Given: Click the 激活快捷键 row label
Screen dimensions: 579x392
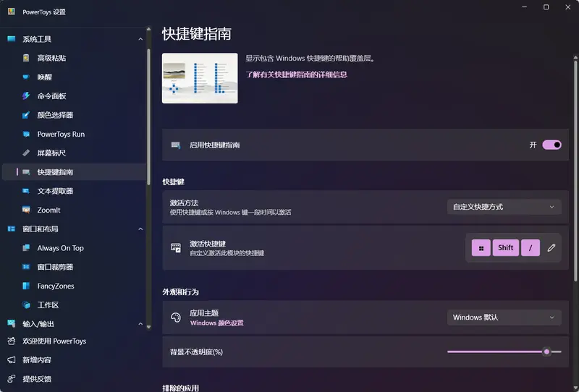Looking at the screenshot, I should coord(208,244).
